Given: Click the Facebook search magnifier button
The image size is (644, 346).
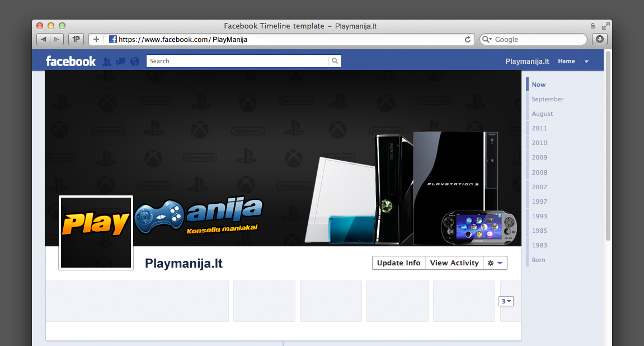Looking at the screenshot, I should [335, 61].
